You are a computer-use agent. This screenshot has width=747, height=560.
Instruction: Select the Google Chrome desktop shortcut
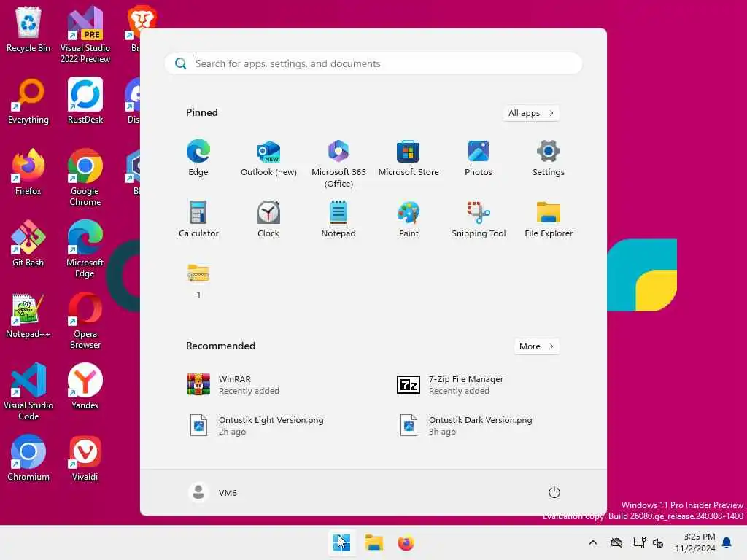point(85,177)
